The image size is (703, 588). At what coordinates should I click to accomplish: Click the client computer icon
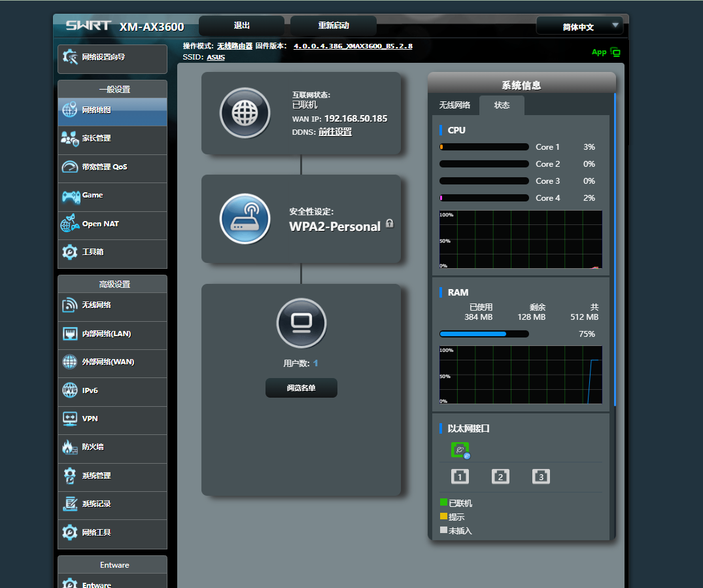pyautogui.click(x=301, y=323)
